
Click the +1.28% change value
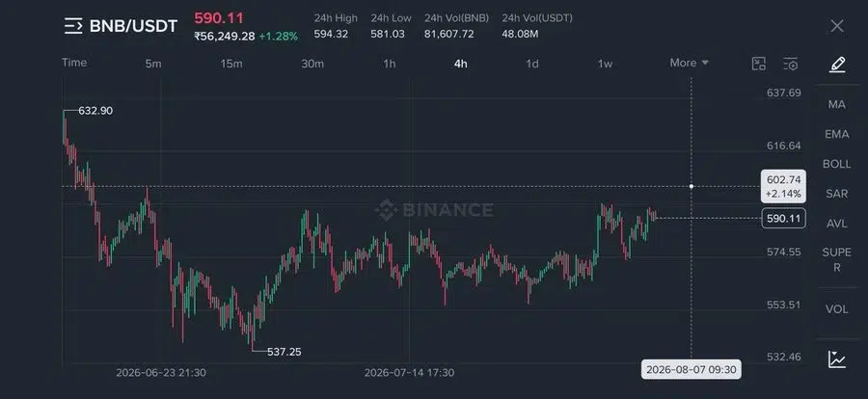[x=279, y=37]
